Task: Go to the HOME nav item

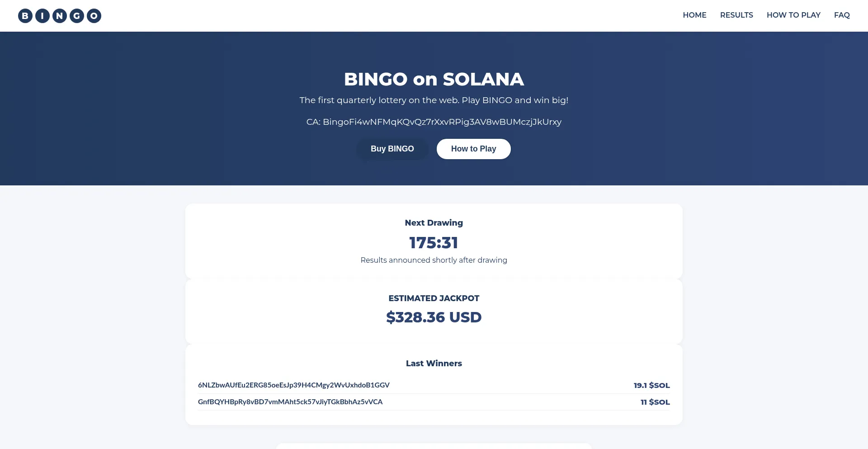Action: (x=694, y=15)
